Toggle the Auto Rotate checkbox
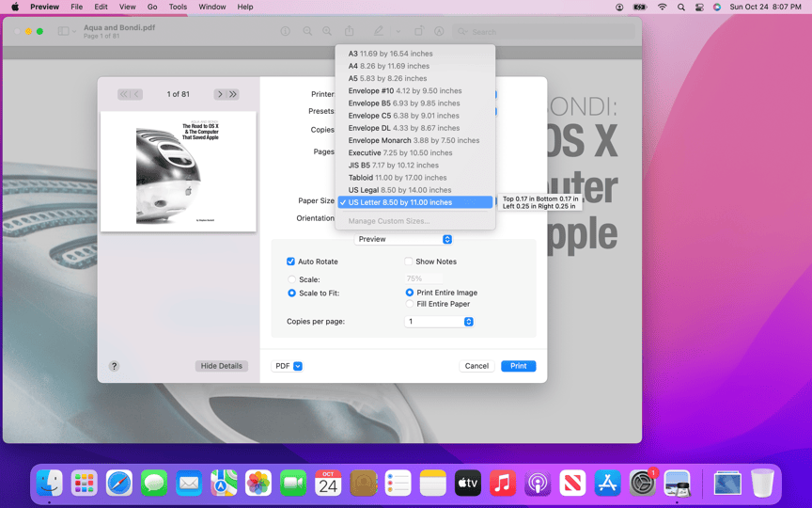Viewport: 812px width, 508px height. (290, 262)
